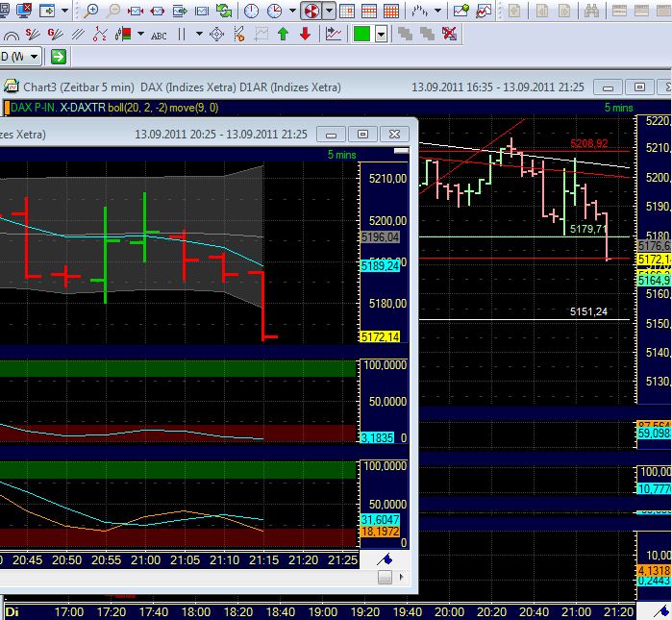Click chart icon with green cube
The height and width of the screenshot is (620, 672).
tap(461, 11)
